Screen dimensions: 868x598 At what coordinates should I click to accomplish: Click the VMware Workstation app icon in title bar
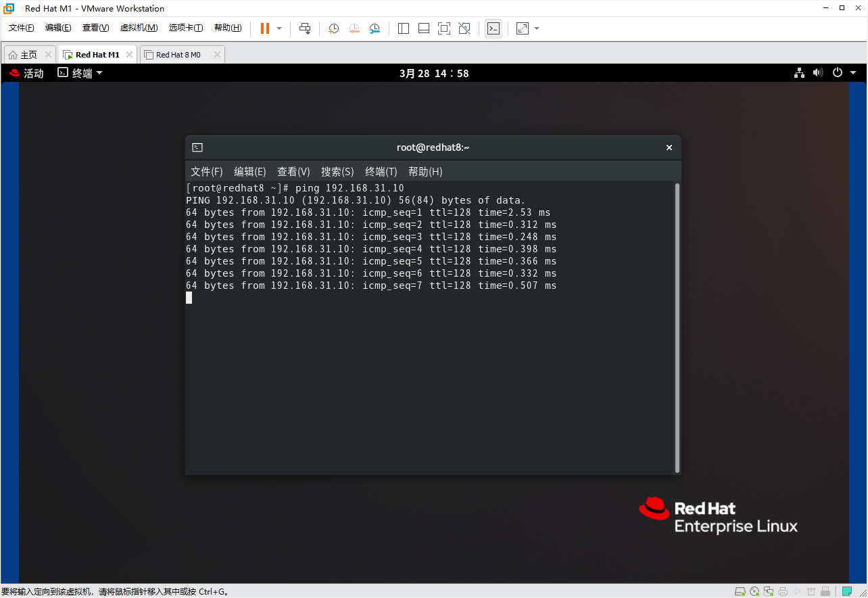[9, 8]
